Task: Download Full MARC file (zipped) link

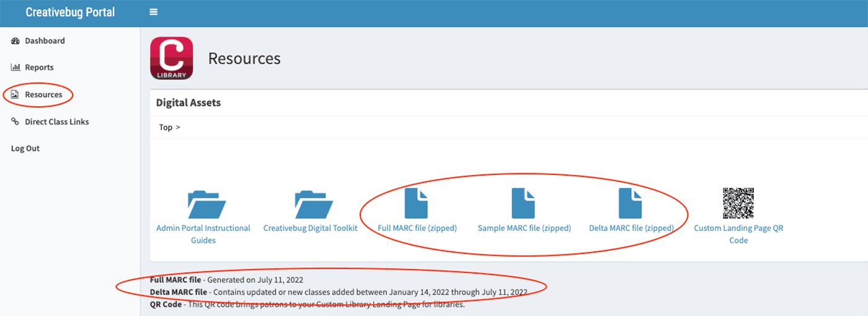Action: [x=417, y=228]
